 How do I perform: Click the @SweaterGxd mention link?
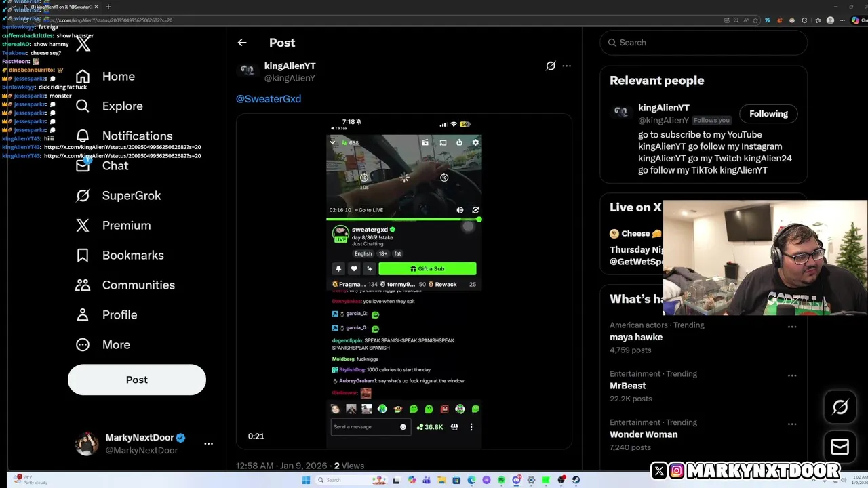pyautogui.click(x=269, y=99)
